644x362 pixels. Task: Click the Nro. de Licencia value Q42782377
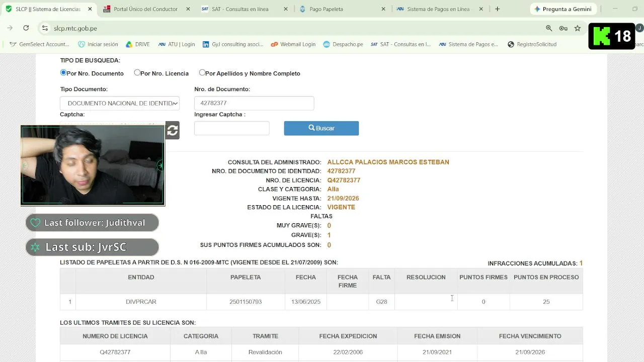[344, 180]
